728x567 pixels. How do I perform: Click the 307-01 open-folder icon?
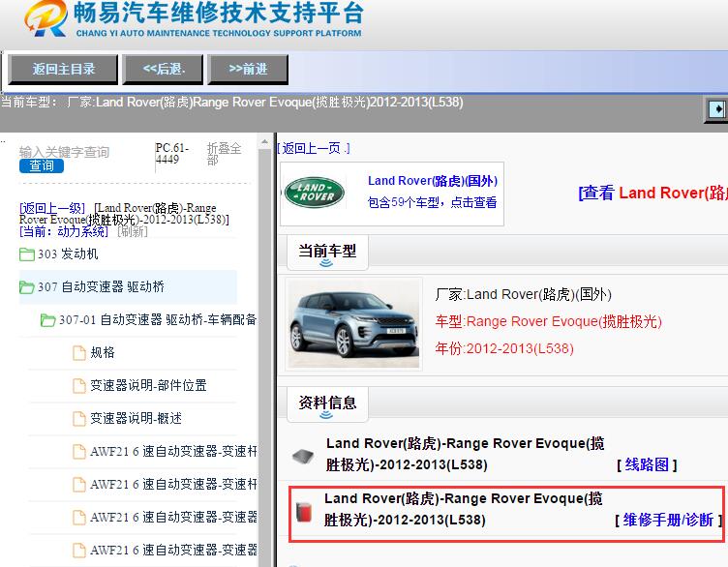(x=48, y=320)
